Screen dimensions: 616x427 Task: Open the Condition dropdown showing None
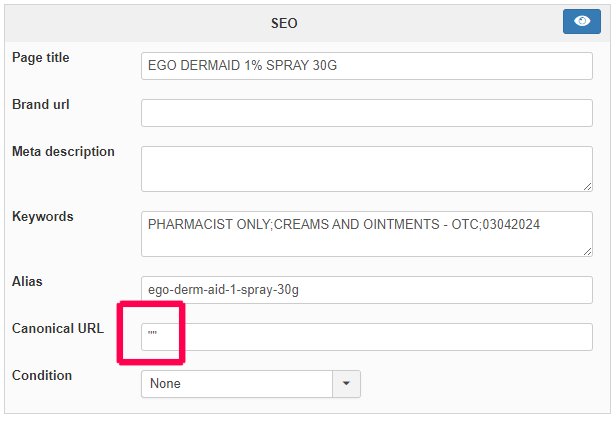click(237, 383)
